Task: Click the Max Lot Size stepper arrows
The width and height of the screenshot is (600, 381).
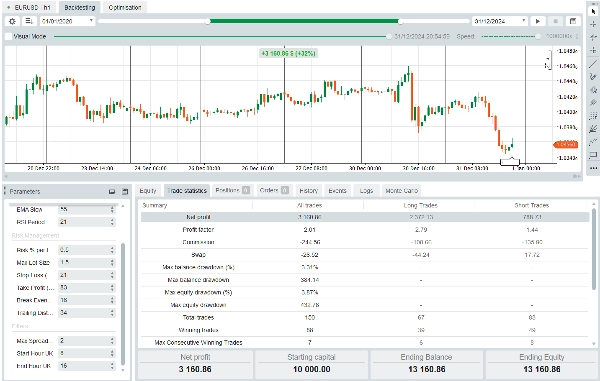Action: pyautogui.click(x=112, y=262)
